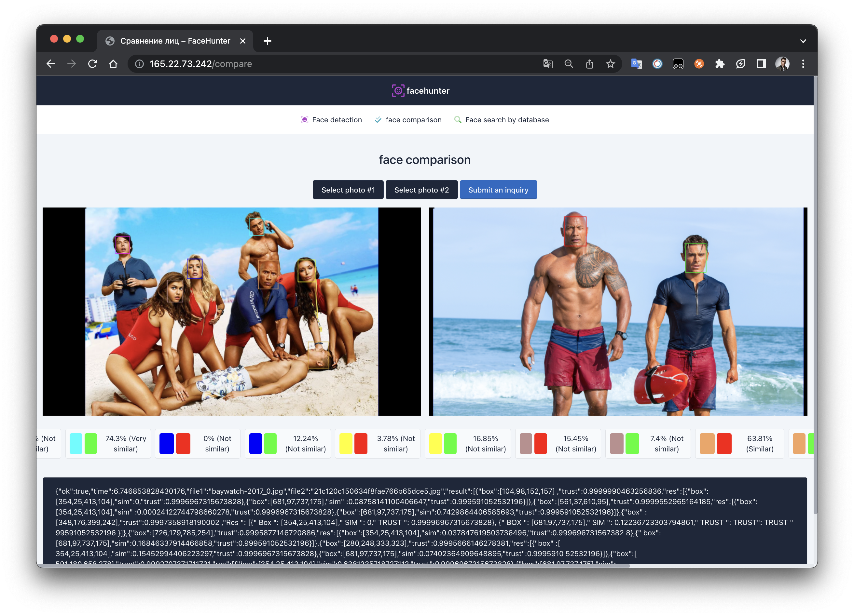Image resolution: width=854 pixels, height=616 pixels.
Task: Open the browser home page
Action: [x=113, y=64]
